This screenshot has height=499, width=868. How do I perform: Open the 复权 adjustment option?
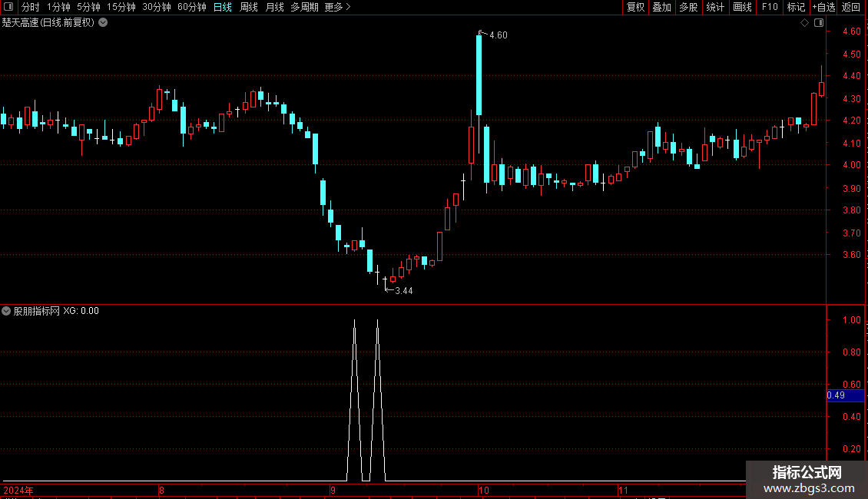(635, 7)
